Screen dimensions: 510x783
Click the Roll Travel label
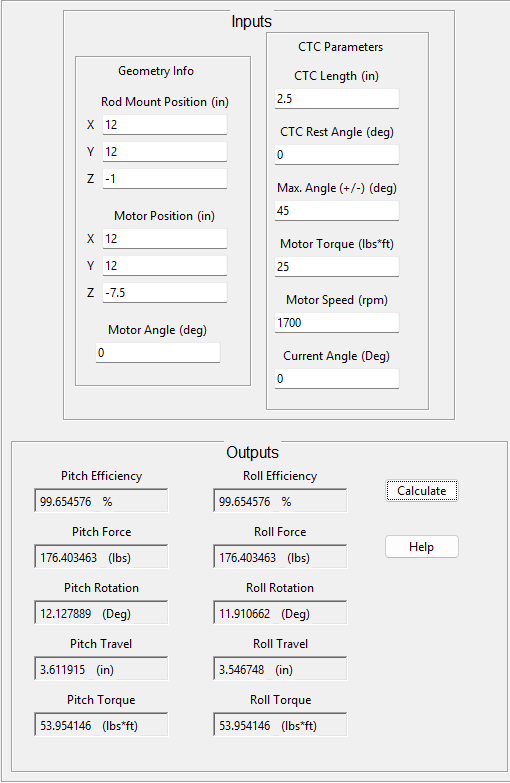tap(280, 644)
